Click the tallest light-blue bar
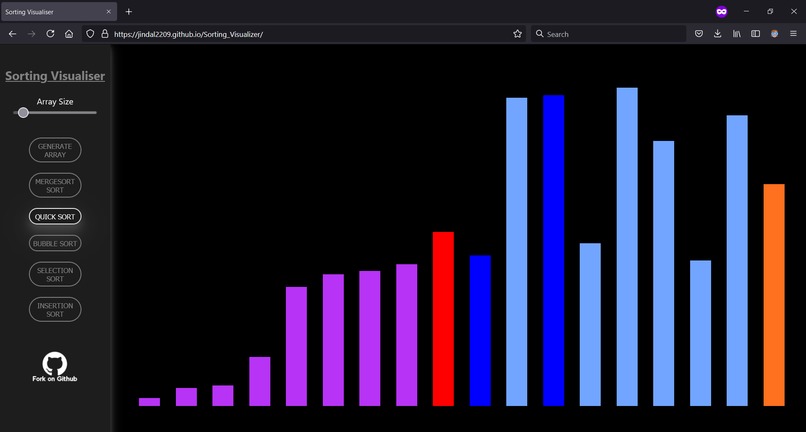The image size is (806, 432). [627, 247]
